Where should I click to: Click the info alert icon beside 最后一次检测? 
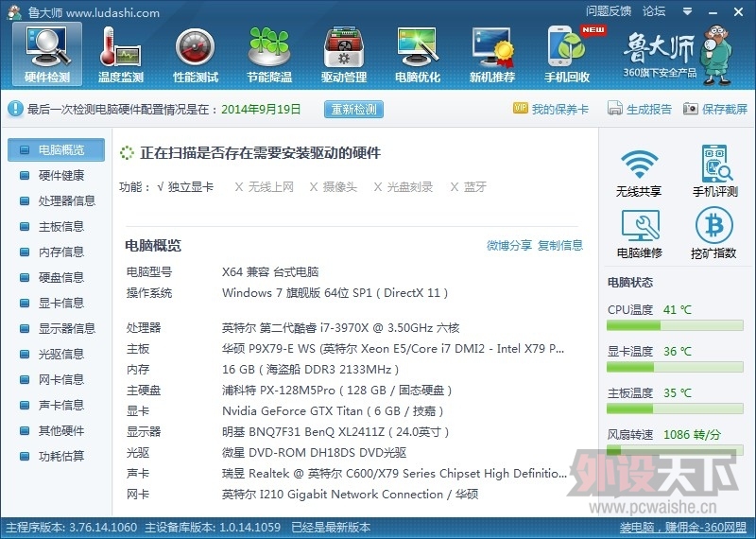tap(15, 109)
